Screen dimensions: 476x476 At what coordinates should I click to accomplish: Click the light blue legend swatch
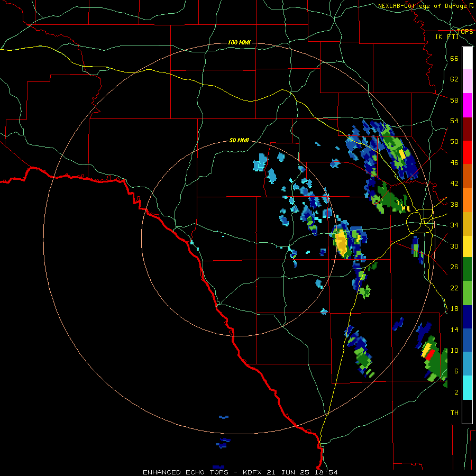467,364
